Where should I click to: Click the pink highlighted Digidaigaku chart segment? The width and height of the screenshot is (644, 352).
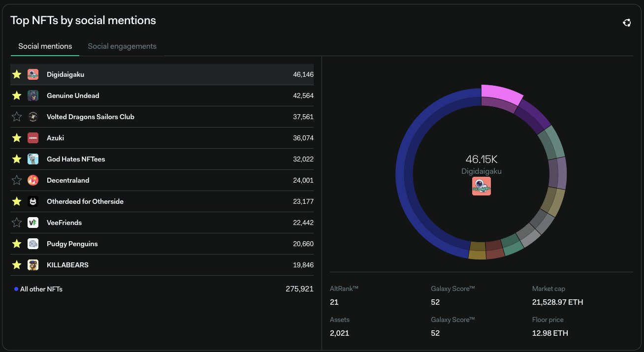(x=501, y=95)
